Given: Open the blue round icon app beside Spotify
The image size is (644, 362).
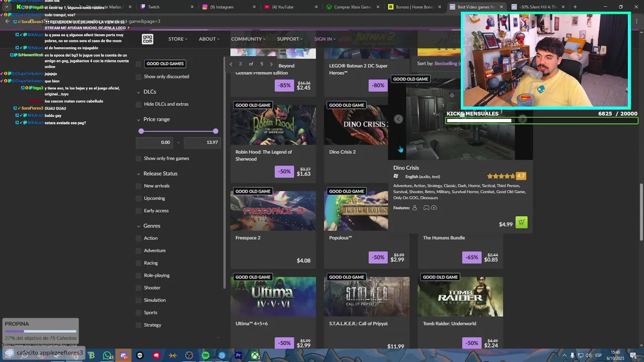Looking at the screenshot, I should click(x=222, y=355).
